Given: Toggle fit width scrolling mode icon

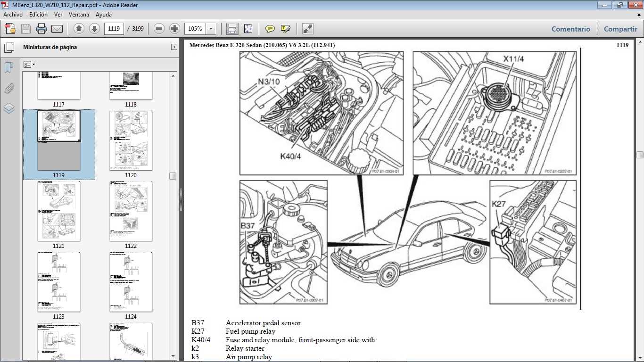Looking at the screenshot, I should 232,29.
